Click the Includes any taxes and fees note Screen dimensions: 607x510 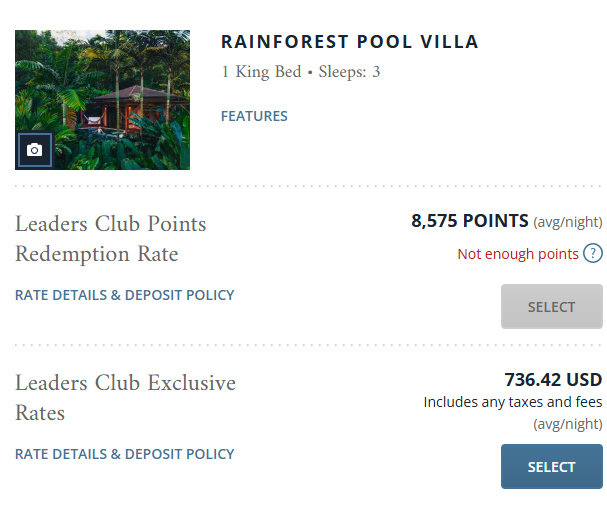click(513, 402)
